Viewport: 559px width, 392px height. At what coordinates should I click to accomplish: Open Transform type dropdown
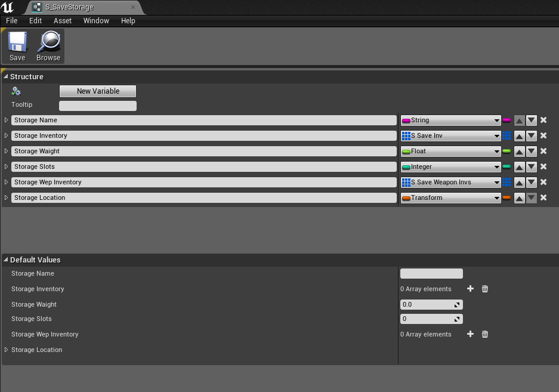(450, 198)
